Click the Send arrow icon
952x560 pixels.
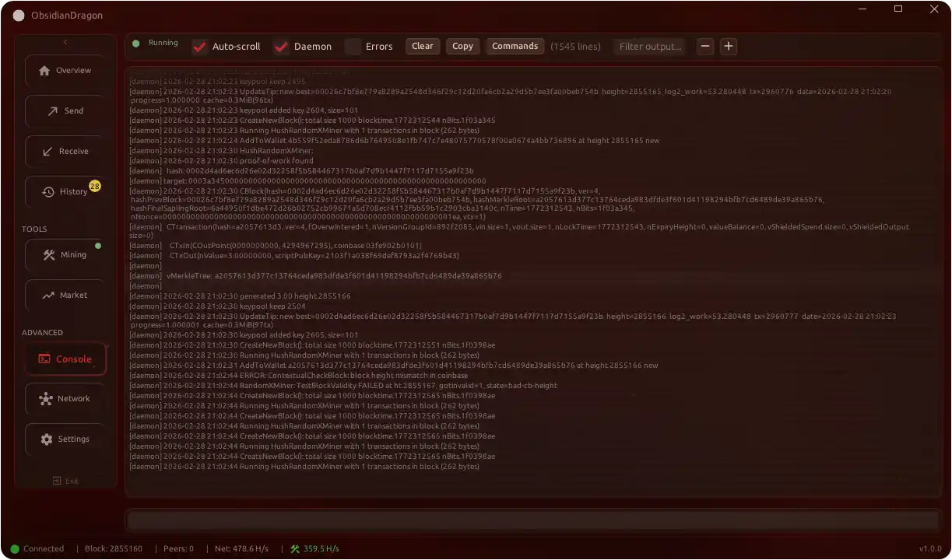(x=53, y=111)
